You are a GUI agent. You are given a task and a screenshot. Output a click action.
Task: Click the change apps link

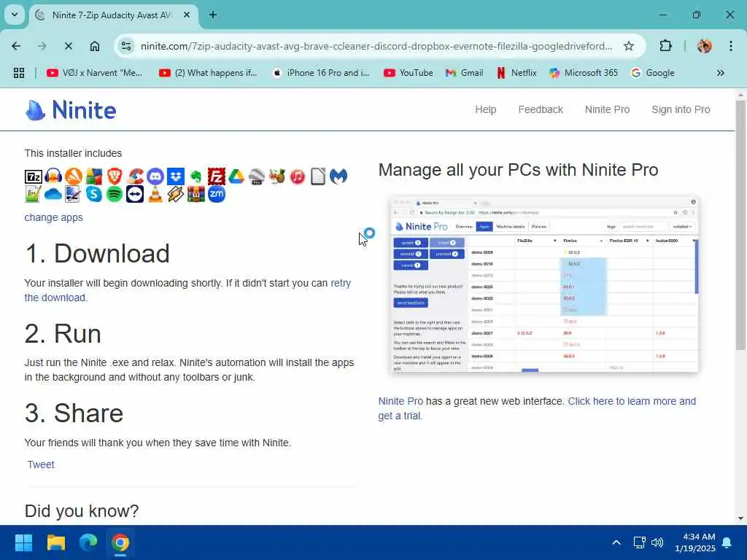tap(53, 217)
